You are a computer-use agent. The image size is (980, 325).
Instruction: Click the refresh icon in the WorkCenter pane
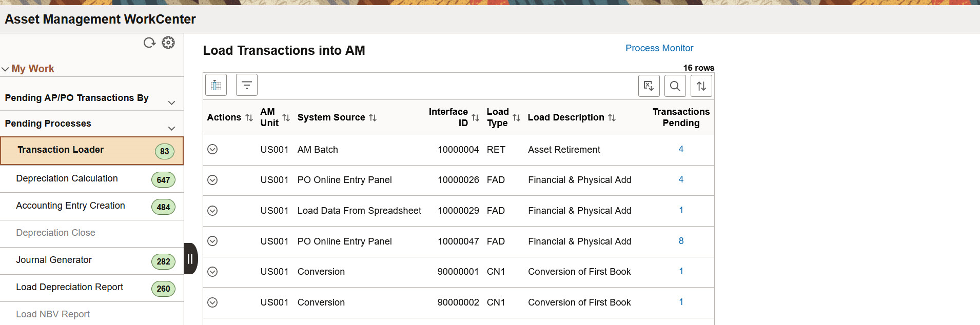tap(149, 43)
